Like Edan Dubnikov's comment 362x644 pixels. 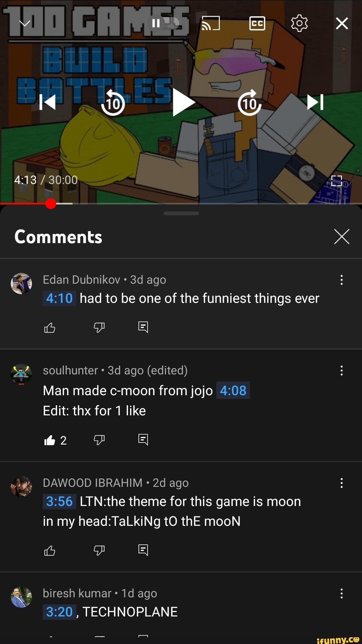49,327
